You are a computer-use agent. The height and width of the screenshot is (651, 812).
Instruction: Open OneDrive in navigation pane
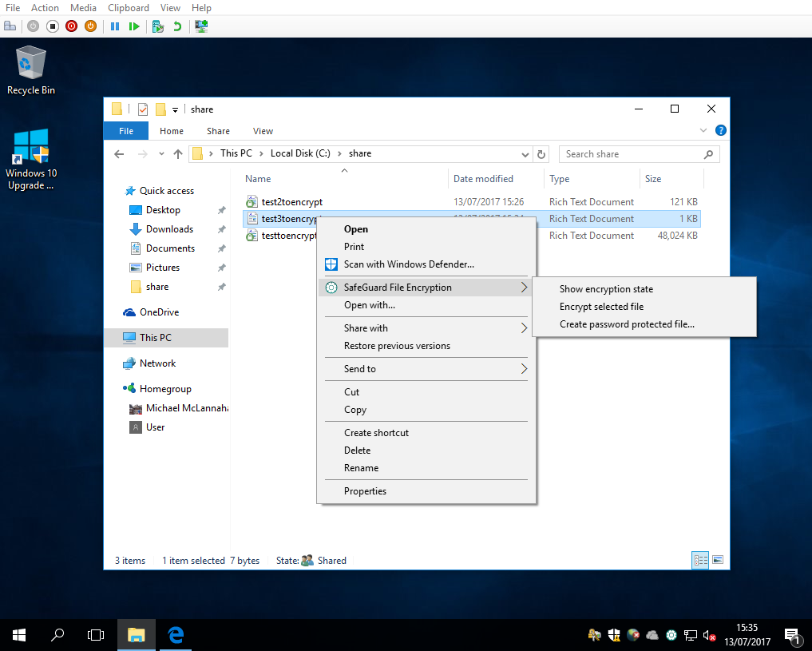[159, 312]
